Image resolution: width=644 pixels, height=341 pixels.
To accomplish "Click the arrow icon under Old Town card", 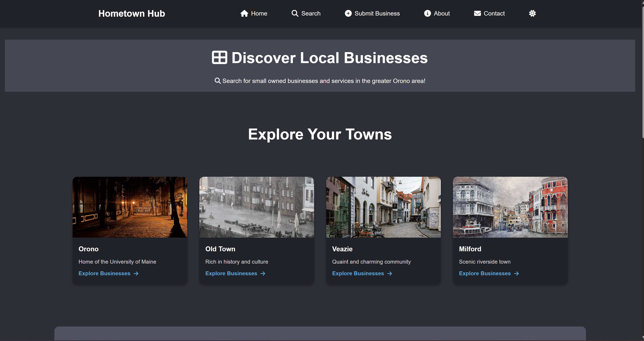I will 262,274.
